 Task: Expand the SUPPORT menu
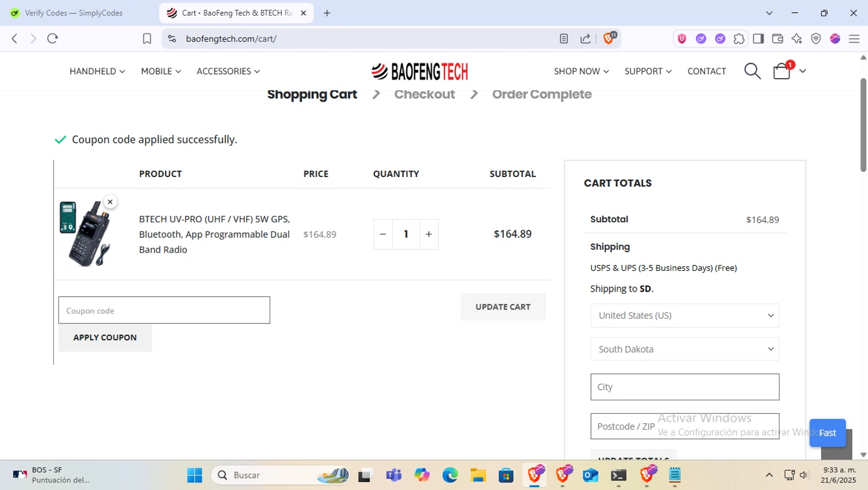pyautogui.click(x=648, y=71)
